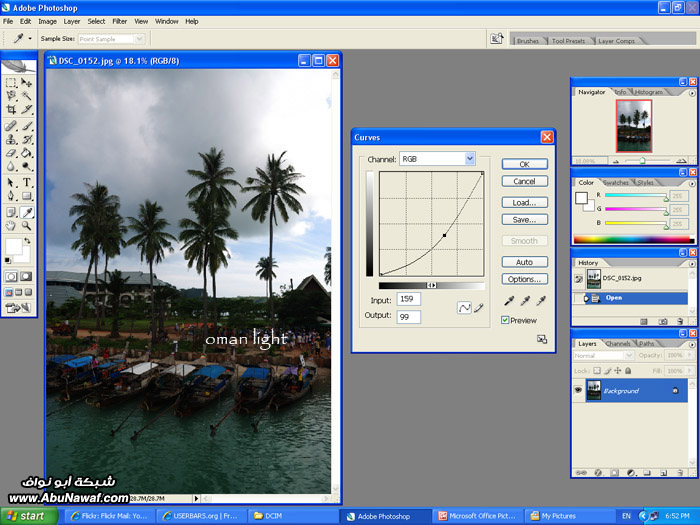Select the Crop tool in toolbox
This screenshot has width=700, height=525.
pyautogui.click(x=11, y=110)
